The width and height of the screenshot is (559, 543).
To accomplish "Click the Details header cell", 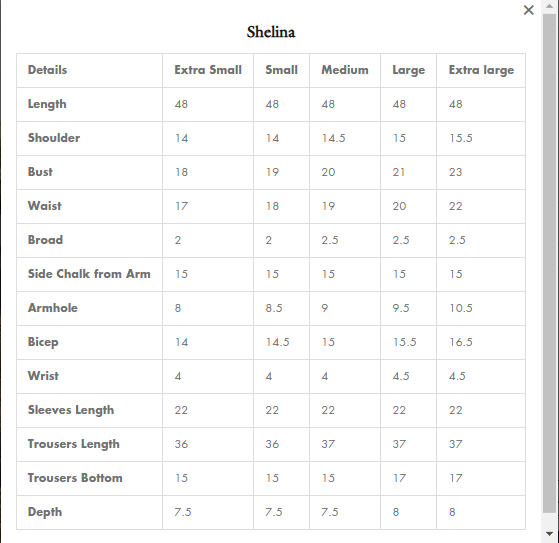I will coord(47,70).
